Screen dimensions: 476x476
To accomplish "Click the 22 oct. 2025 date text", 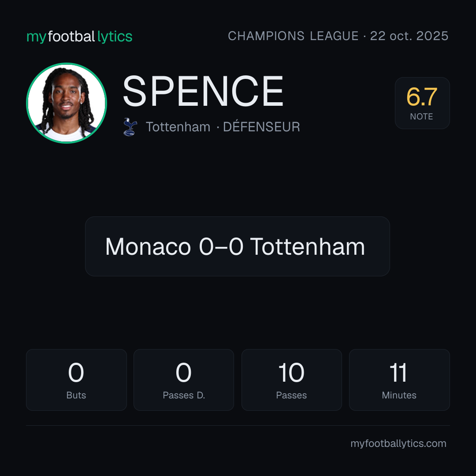I will [409, 36].
